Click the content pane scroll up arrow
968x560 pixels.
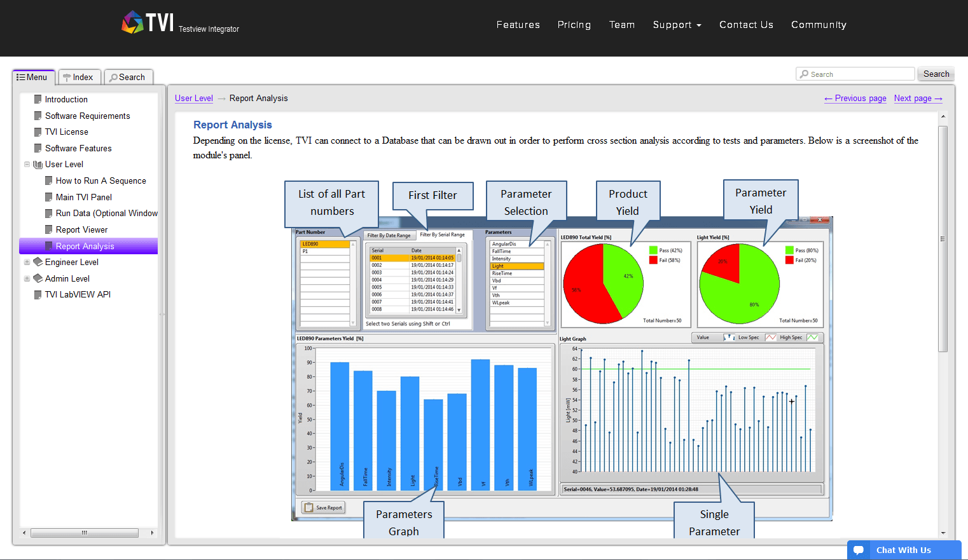coord(943,117)
